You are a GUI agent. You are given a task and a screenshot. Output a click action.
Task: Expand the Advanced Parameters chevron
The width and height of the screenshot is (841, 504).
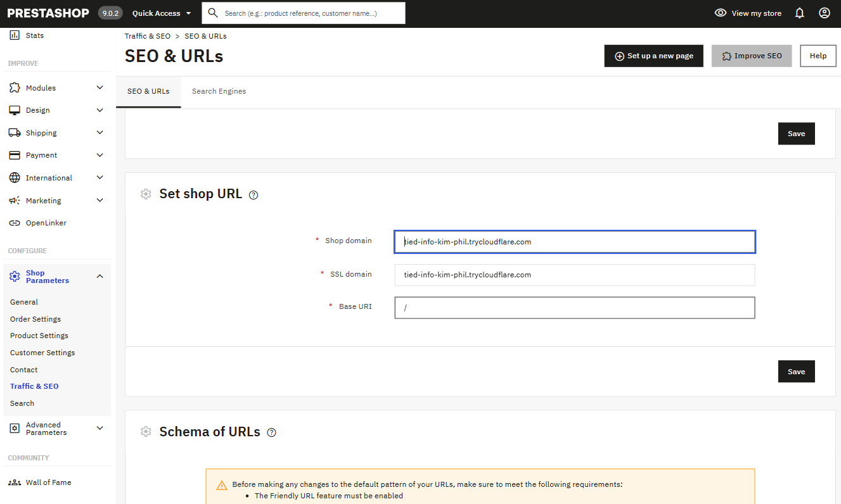tap(100, 428)
